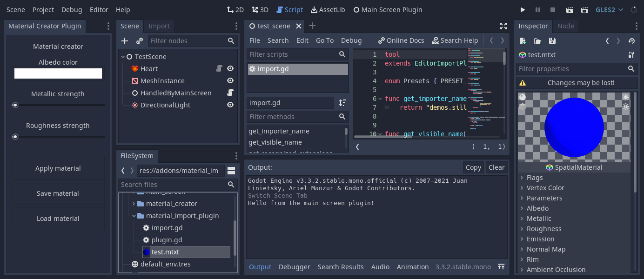
Task: Open the Debug menu in the script editor
Action: (x=351, y=40)
